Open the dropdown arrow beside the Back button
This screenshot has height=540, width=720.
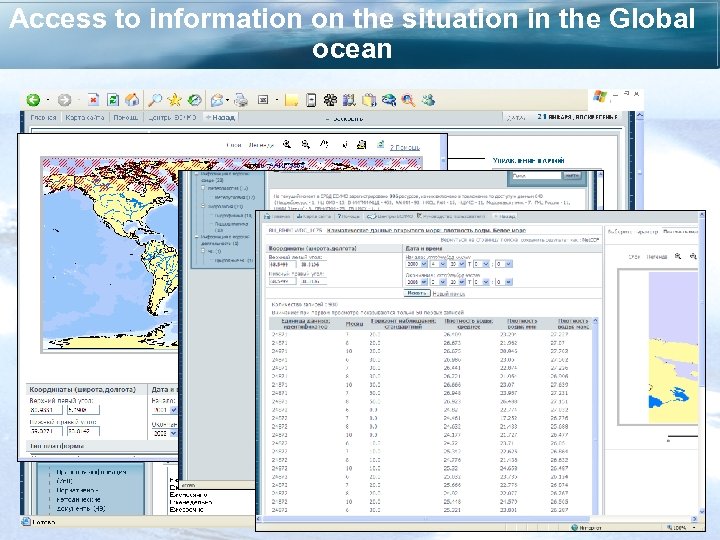click(x=48, y=100)
